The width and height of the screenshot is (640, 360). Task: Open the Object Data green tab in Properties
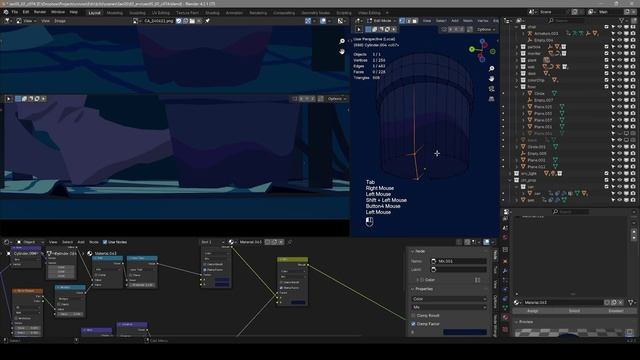505,308
